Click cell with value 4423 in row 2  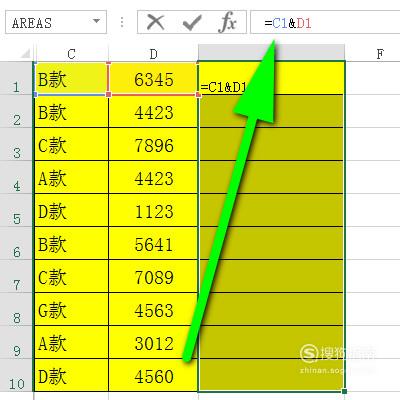pos(153,111)
